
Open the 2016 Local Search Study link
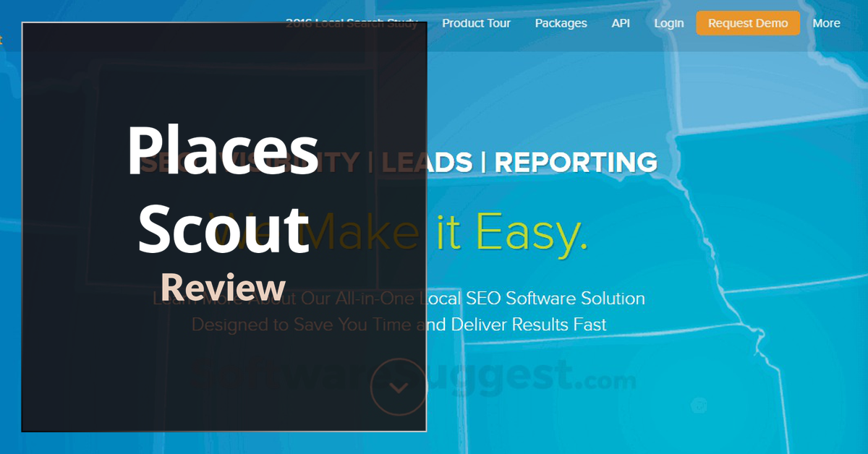(352, 23)
